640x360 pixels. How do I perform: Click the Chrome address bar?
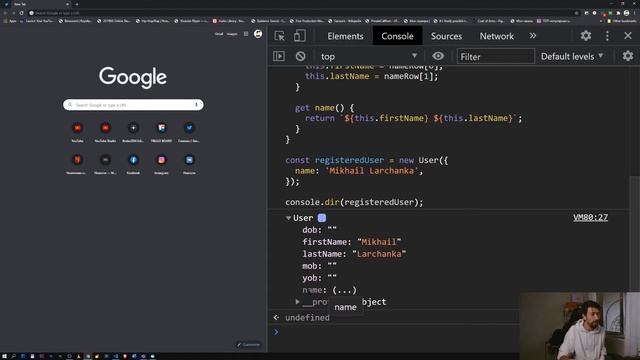tap(302, 13)
